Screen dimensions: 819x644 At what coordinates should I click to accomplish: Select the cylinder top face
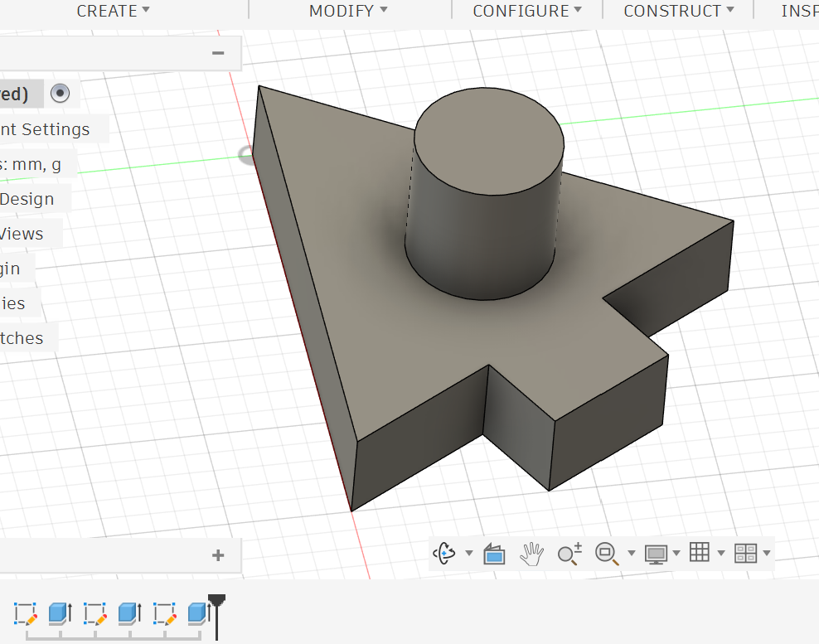point(489,141)
